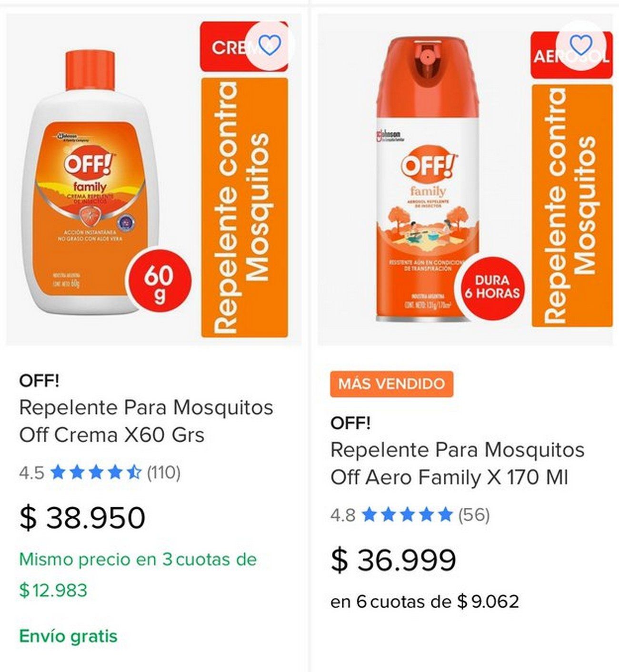Click the 6 cuotas de $ 9.062 text
Viewport: 619px width, 672px height.
pyautogui.click(x=424, y=602)
